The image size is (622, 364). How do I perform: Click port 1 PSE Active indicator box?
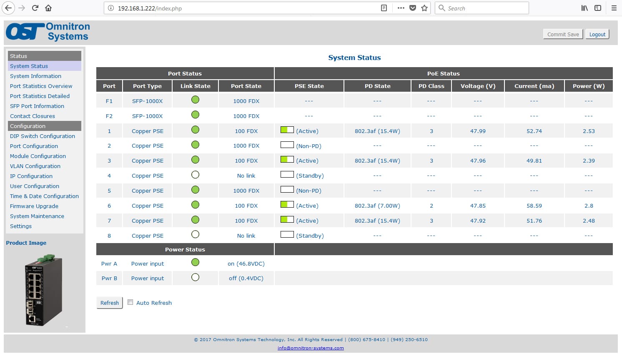pyautogui.click(x=287, y=130)
